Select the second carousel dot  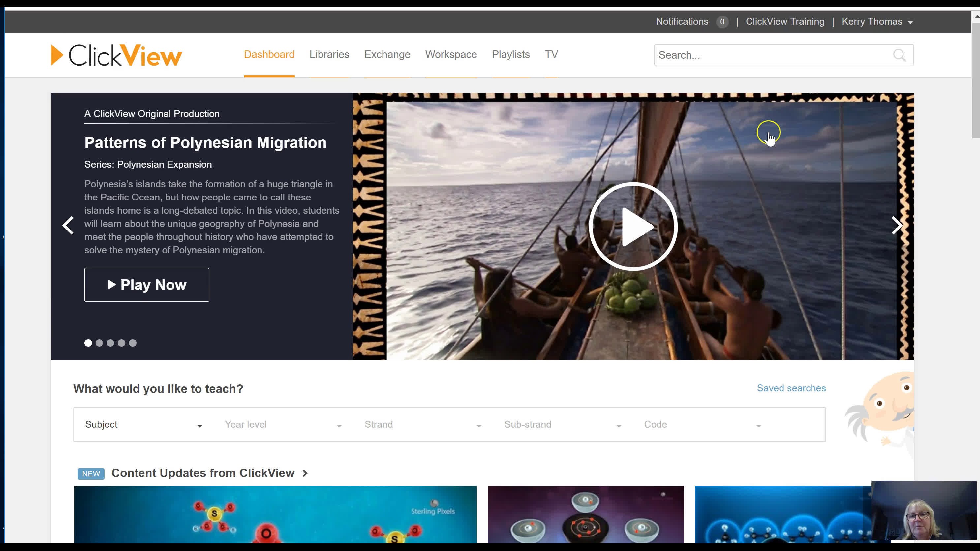point(99,343)
